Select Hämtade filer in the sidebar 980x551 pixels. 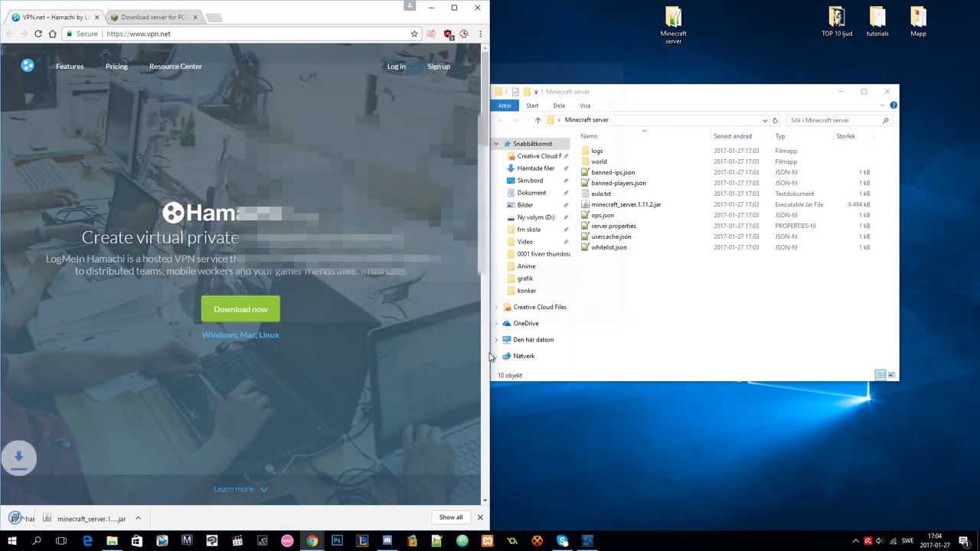point(536,168)
